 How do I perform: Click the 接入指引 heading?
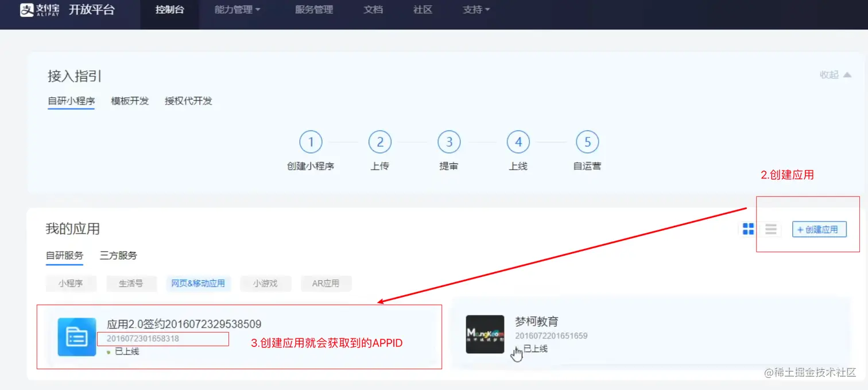click(x=75, y=76)
